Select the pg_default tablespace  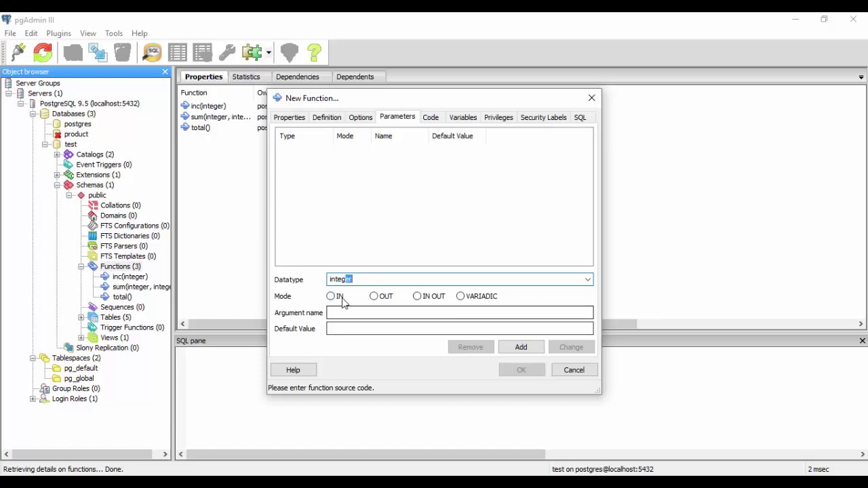[81, 368]
